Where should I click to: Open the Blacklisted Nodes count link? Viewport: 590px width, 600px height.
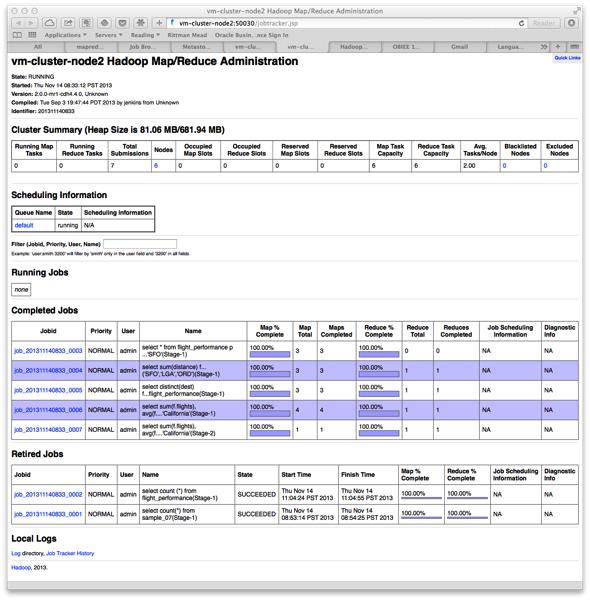(504, 166)
